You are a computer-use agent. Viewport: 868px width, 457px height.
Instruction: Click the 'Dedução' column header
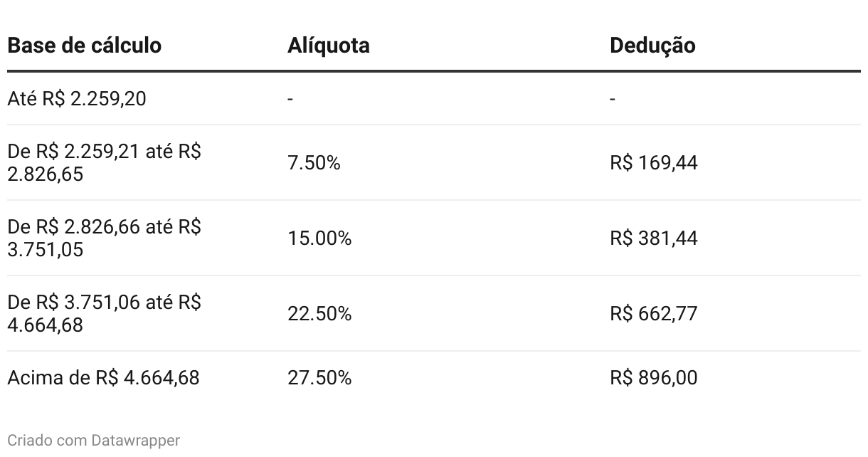pyautogui.click(x=652, y=46)
